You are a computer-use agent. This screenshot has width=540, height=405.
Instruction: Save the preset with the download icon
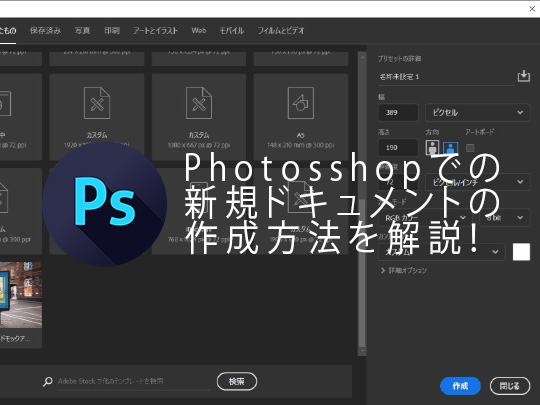click(x=523, y=76)
